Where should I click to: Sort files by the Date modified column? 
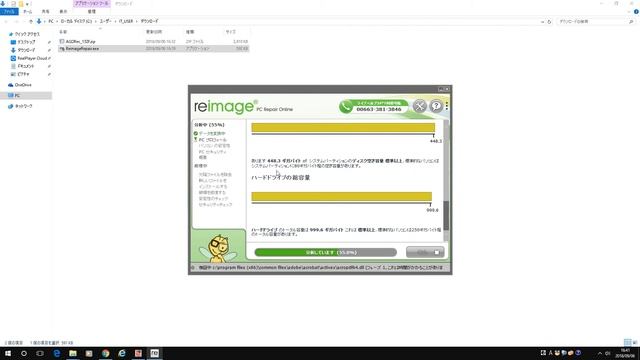click(x=154, y=32)
